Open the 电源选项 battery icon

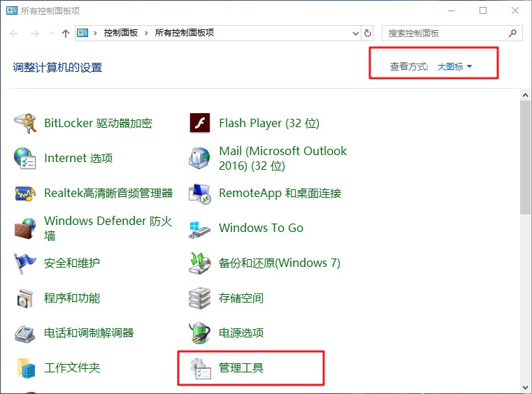pyautogui.click(x=199, y=333)
